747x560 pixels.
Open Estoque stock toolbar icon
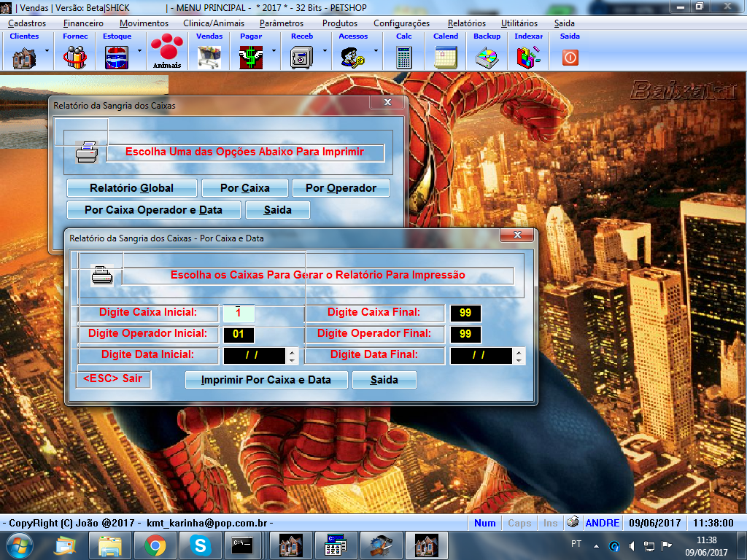tap(117, 58)
